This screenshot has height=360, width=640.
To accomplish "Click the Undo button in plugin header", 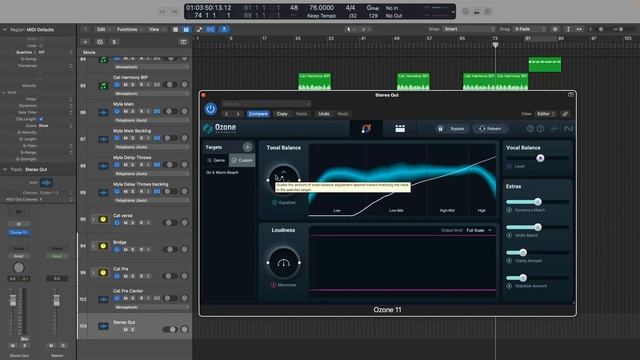I will (x=324, y=114).
